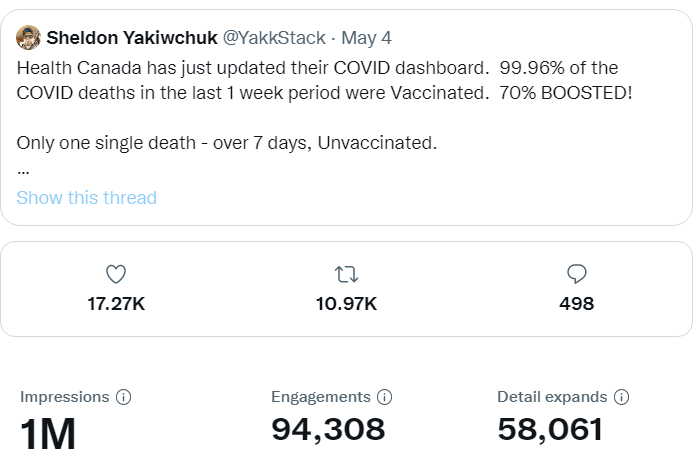This screenshot has height=466, width=700.
Task: Click the 1M impressions value
Action: 48,434
